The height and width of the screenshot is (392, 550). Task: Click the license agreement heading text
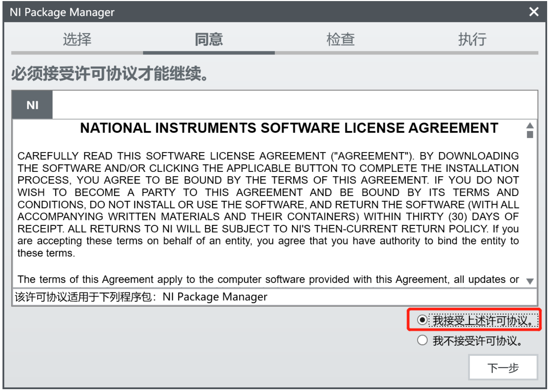[289, 128]
